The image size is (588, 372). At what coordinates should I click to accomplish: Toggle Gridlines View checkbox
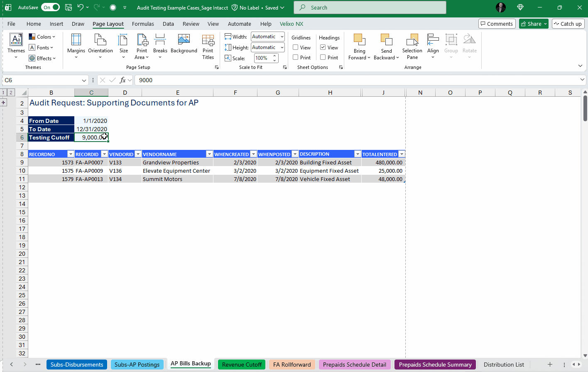pyautogui.click(x=295, y=47)
